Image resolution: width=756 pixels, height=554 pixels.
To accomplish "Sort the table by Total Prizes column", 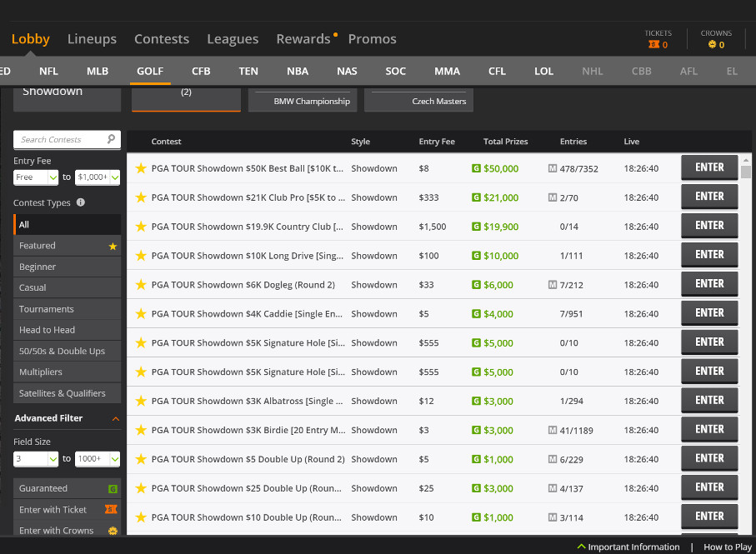I will [x=505, y=142].
